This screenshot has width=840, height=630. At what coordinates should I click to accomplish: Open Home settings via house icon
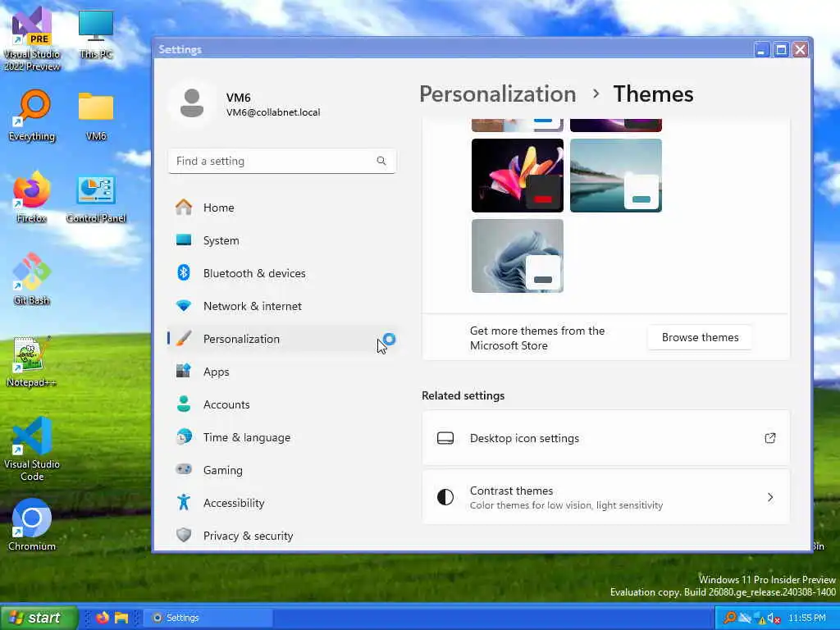click(184, 208)
